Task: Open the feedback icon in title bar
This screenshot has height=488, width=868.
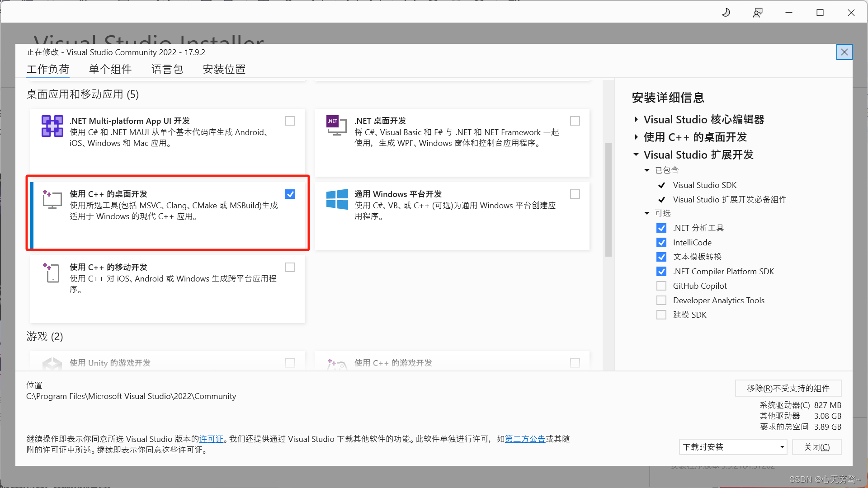Action: click(x=758, y=12)
